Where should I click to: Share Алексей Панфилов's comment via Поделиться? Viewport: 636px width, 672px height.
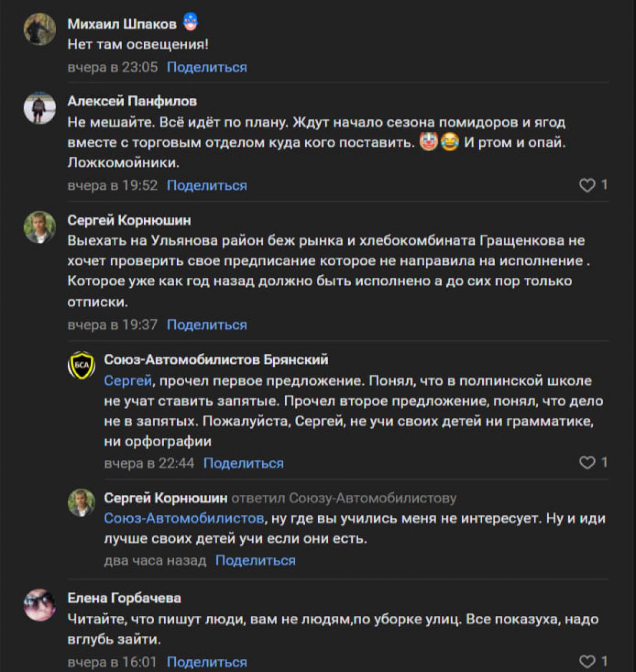(x=207, y=185)
